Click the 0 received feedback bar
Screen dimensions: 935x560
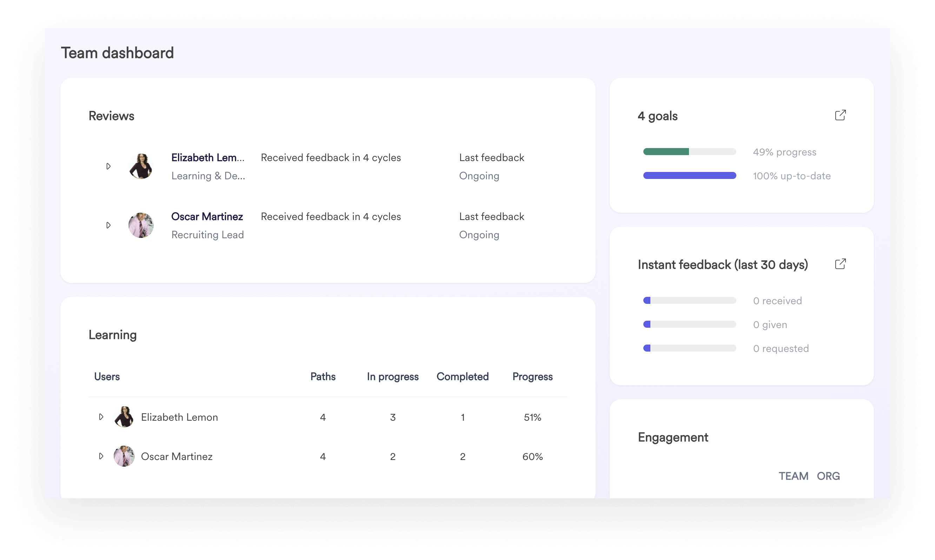689,300
